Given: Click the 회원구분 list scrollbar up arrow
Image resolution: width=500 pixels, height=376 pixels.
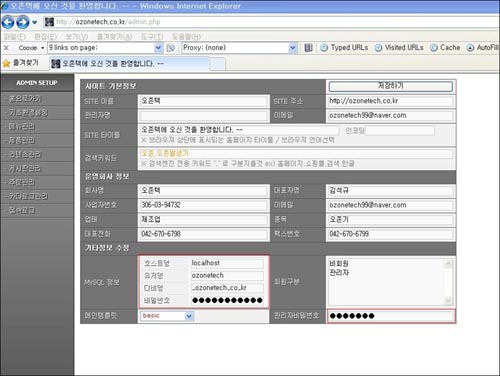Looking at the screenshot, I should [448, 264].
